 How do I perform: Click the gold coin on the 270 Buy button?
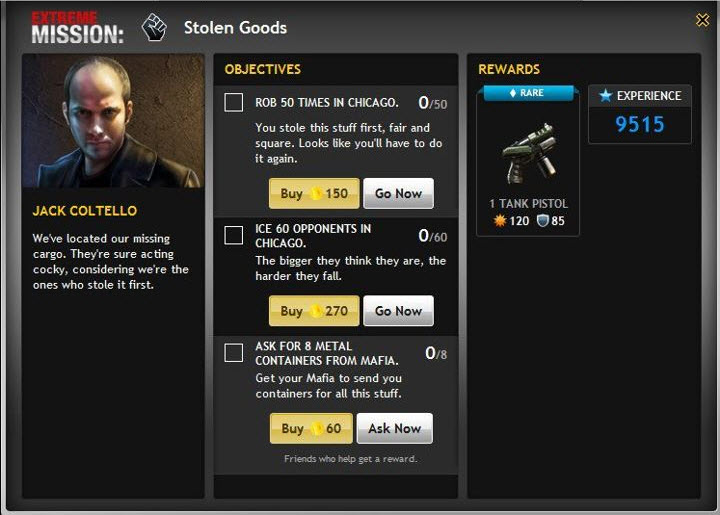tap(316, 311)
